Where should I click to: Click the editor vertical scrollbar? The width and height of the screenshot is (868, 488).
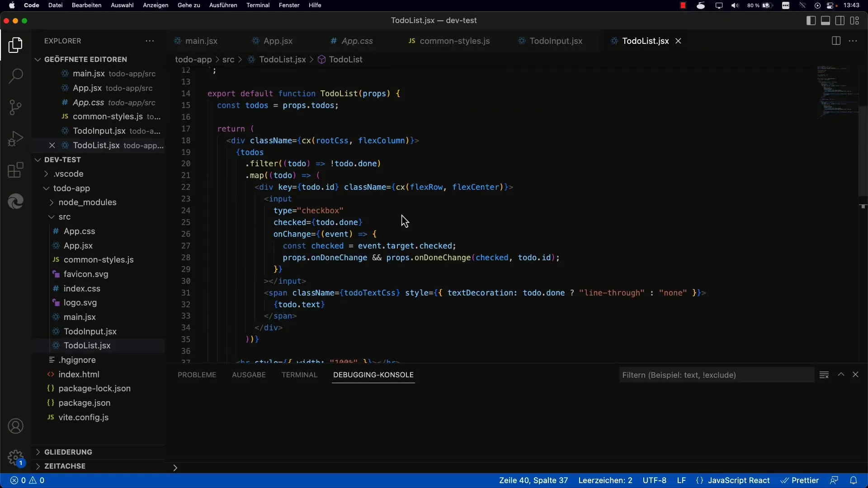point(863,151)
